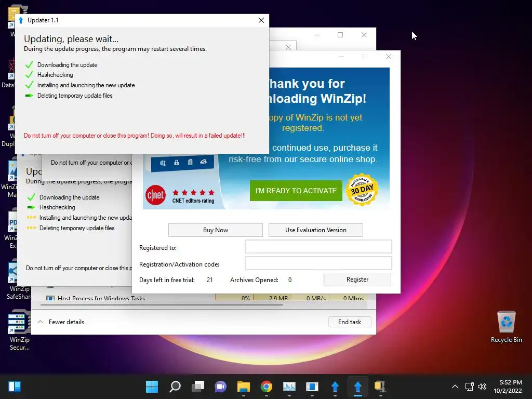Open the Recycle Bin desktop icon
Screen dimensions: 532x399
506,327
